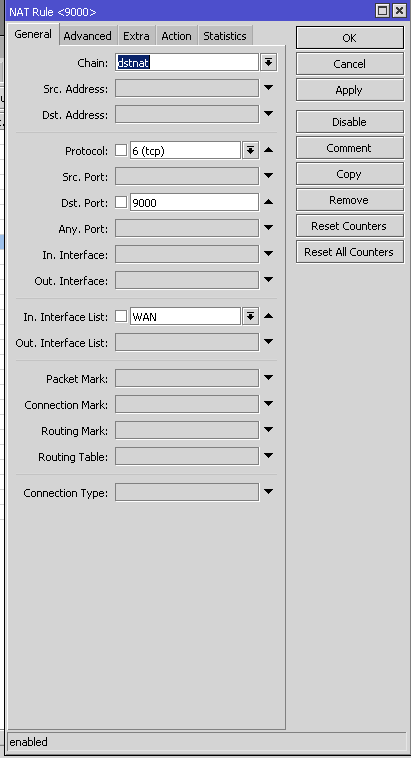Screen dimensions: 411x758
Task: Expand the Src. Port field
Action: 269,175
